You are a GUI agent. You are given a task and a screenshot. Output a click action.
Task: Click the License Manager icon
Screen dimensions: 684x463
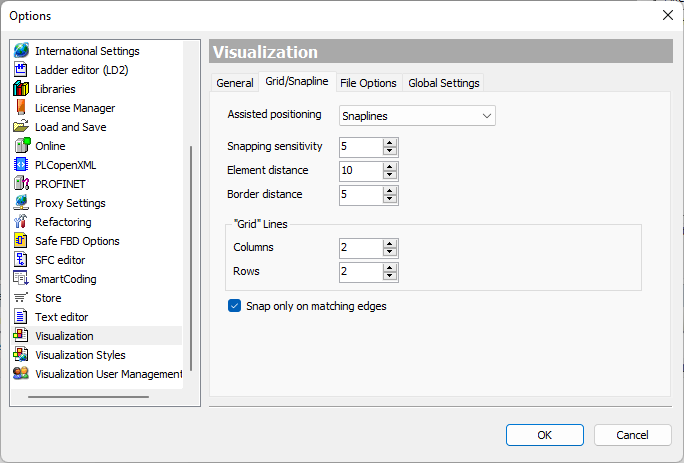coord(21,108)
